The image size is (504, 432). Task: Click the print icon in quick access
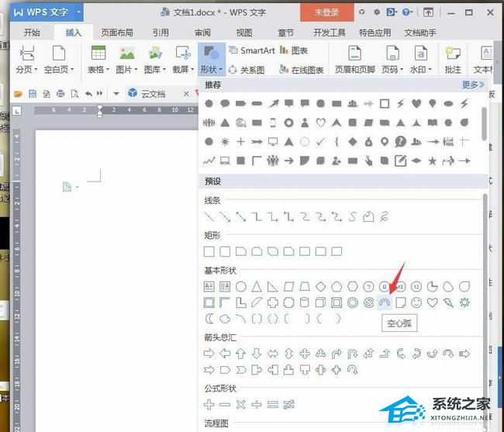[x=60, y=94]
